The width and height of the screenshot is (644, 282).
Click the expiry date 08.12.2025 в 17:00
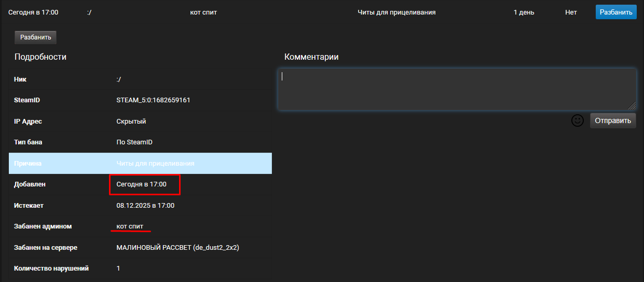(x=145, y=206)
